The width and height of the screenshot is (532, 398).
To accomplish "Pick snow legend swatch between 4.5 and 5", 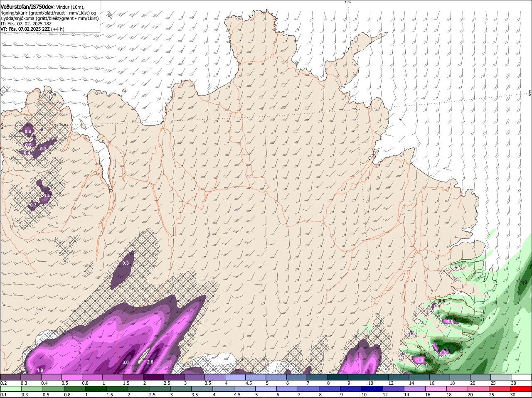I will 256,377.
